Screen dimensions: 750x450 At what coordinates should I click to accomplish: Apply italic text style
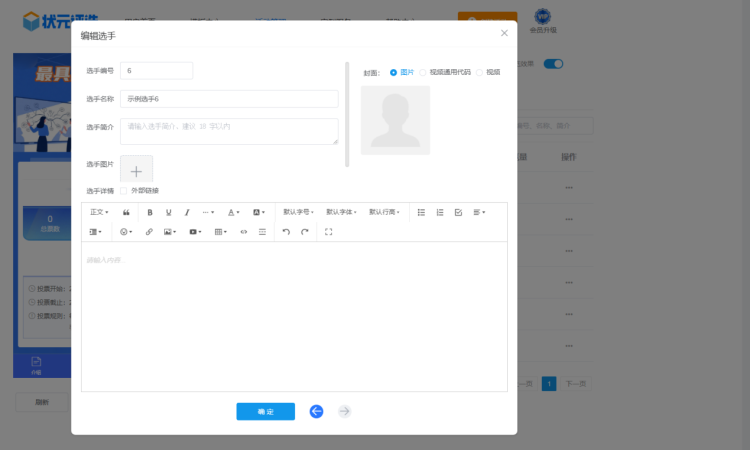click(x=186, y=212)
